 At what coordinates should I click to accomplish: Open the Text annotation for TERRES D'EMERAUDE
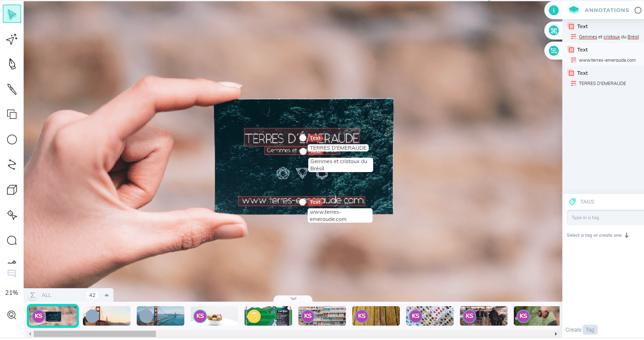click(x=582, y=72)
